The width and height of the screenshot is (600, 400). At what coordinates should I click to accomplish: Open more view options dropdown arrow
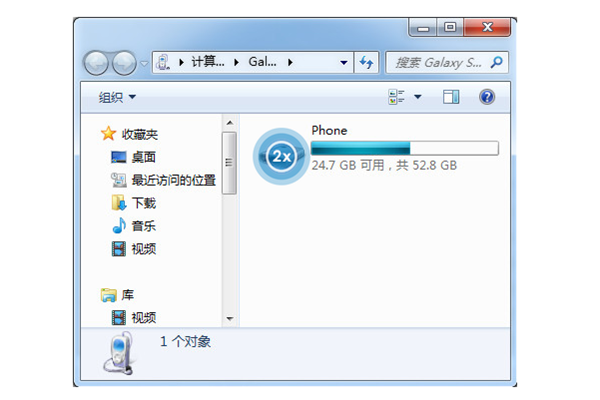point(418,97)
